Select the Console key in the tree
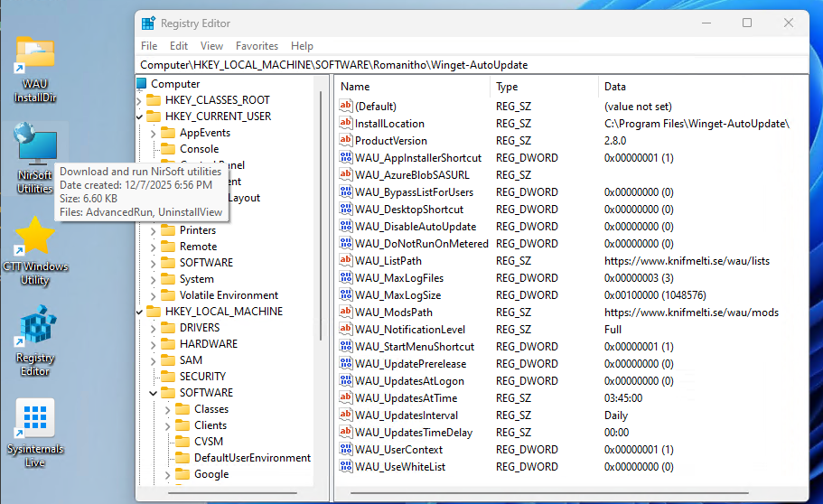 tap(199, 149)
